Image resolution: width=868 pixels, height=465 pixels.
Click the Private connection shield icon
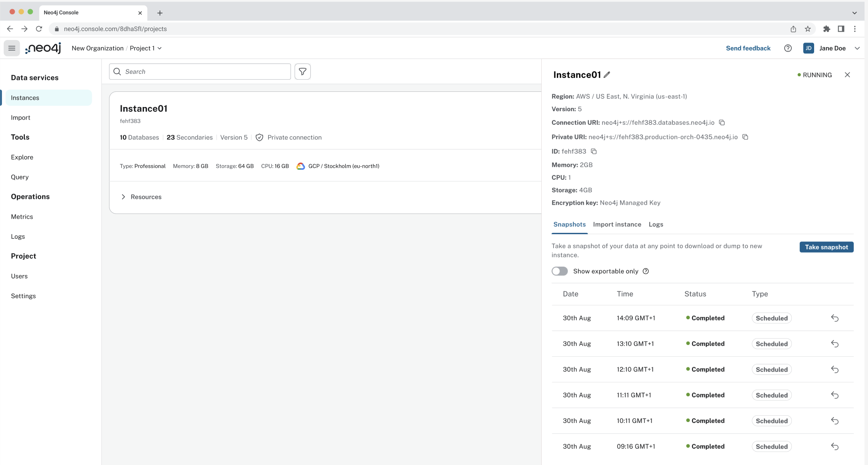pos(259,137)
